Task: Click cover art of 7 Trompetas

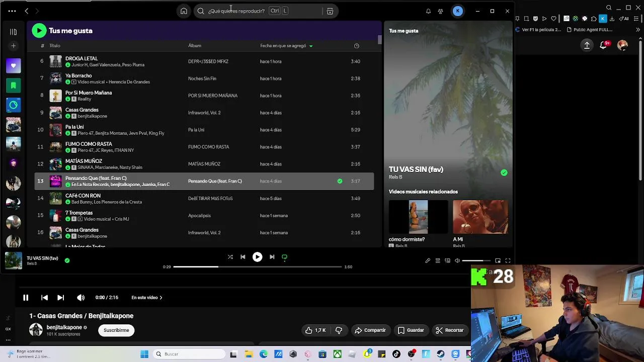Action: tap(56, 216)
